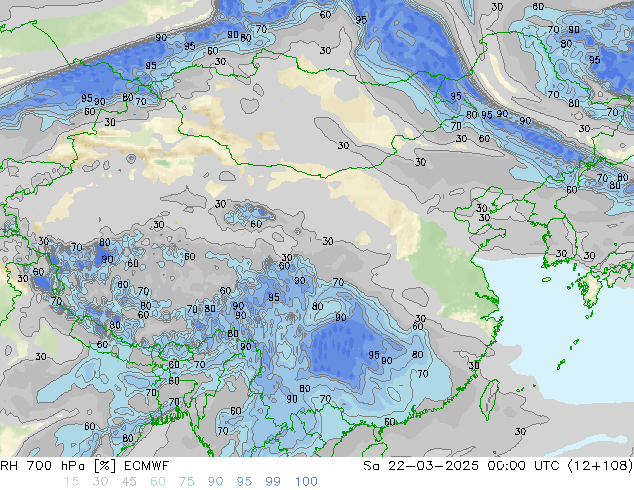This screenshot has height=490, width=634.
Task: Select legend value 45 in the color scale
Action: 129,482
